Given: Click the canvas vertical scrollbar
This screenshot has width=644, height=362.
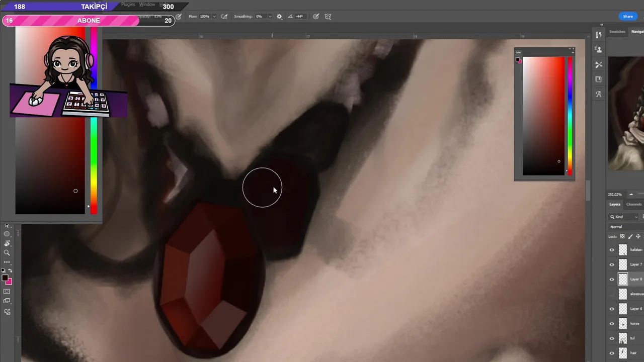Looking at the screenshot, I should (588, 191).
